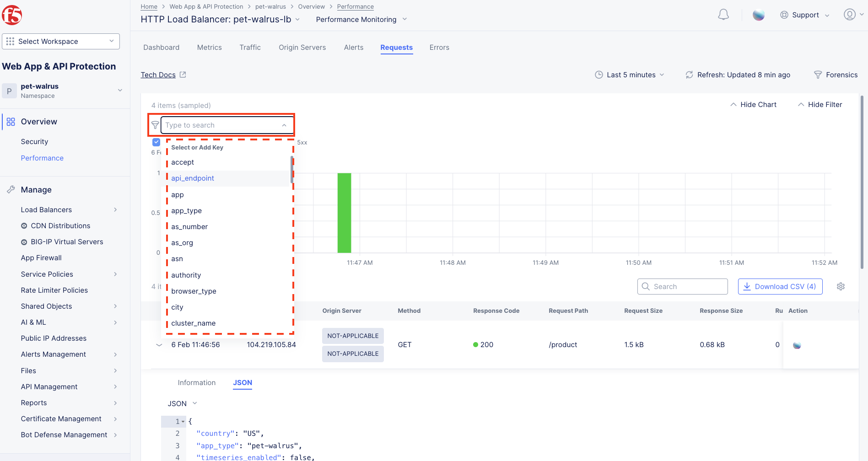Viewport: 868px width, 461px height.
Task: Open the notifications bell icon
Action: click(723, 15)
